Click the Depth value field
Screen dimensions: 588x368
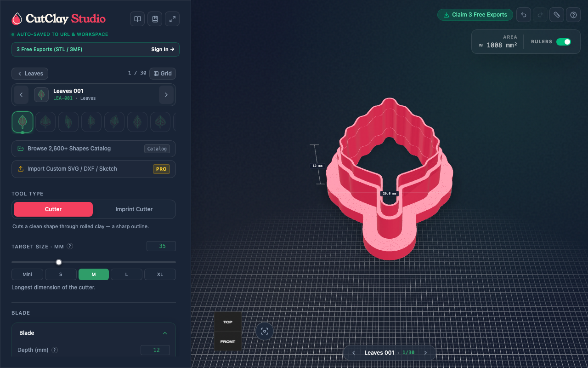[155, 350]
